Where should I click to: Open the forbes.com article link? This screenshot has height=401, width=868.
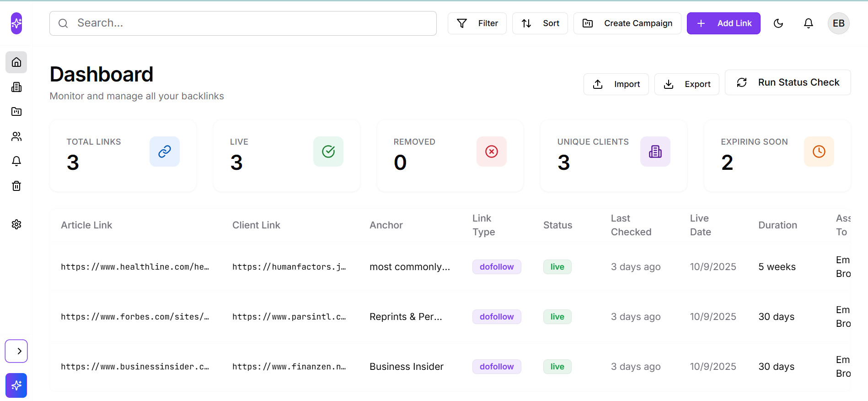135,317
